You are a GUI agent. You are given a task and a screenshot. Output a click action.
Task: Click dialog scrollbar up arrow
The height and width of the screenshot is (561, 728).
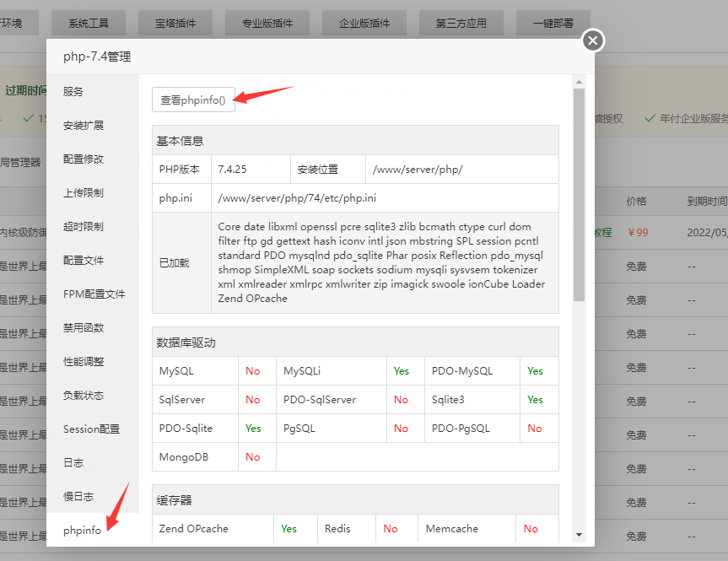579,82
